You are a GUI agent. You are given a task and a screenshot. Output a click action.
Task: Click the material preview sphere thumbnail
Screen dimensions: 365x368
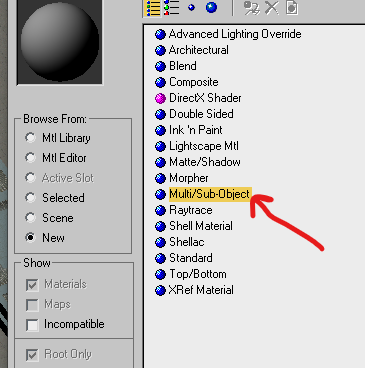click(x=60, y=42)
